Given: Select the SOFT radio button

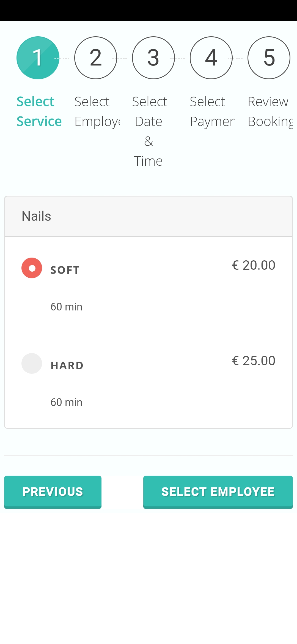Looking at the screenshot, I should 32,268.
